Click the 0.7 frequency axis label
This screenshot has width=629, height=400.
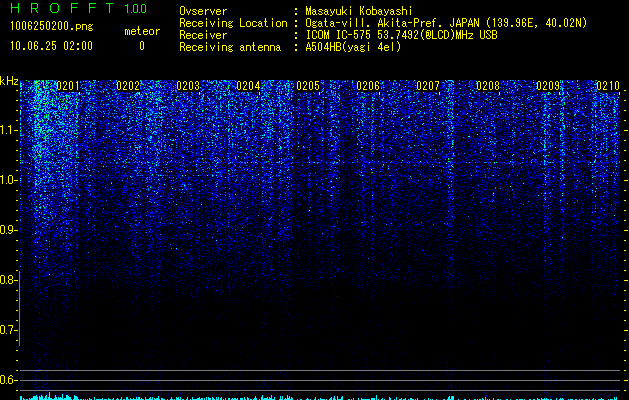tap(9, 330)
